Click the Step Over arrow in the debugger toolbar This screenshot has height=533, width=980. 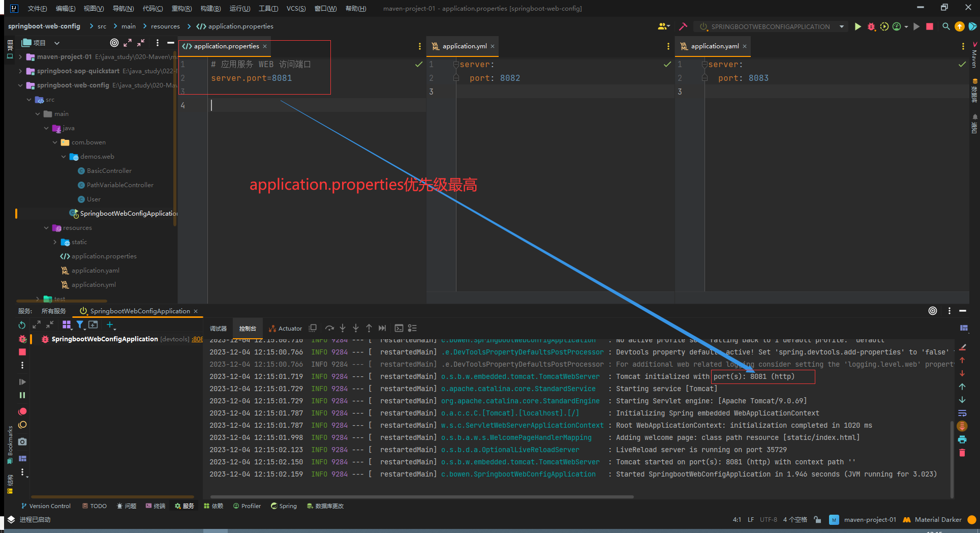[x=329, y=328]
